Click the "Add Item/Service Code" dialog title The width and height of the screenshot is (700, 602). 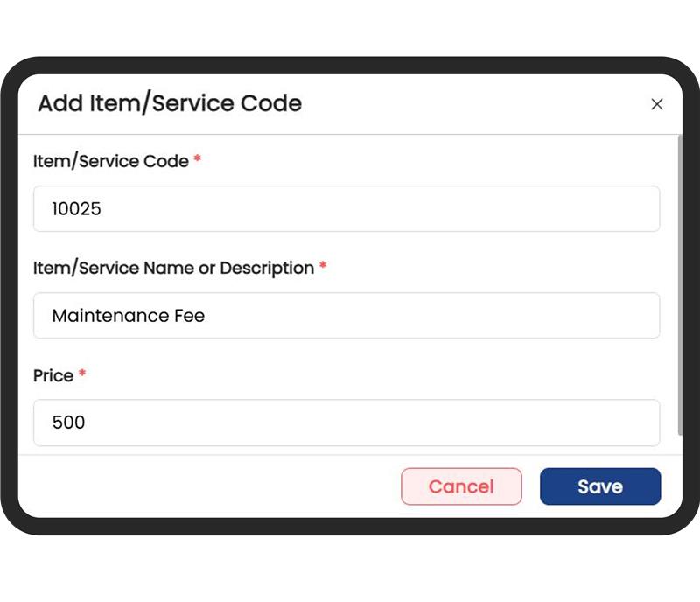pyautogui.click(x=170, y=103)
